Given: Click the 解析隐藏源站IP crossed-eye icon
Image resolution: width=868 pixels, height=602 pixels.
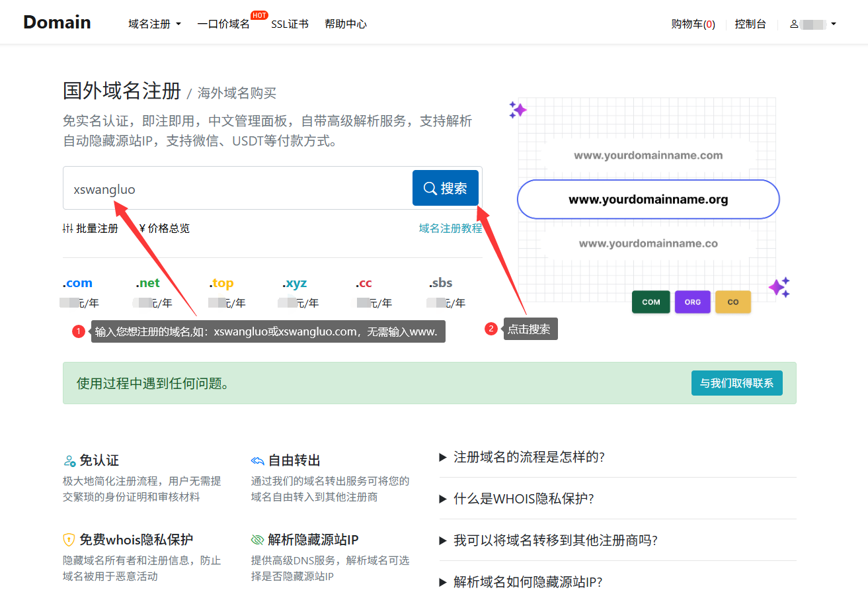Looking at the screenshot, I should 257,540.
